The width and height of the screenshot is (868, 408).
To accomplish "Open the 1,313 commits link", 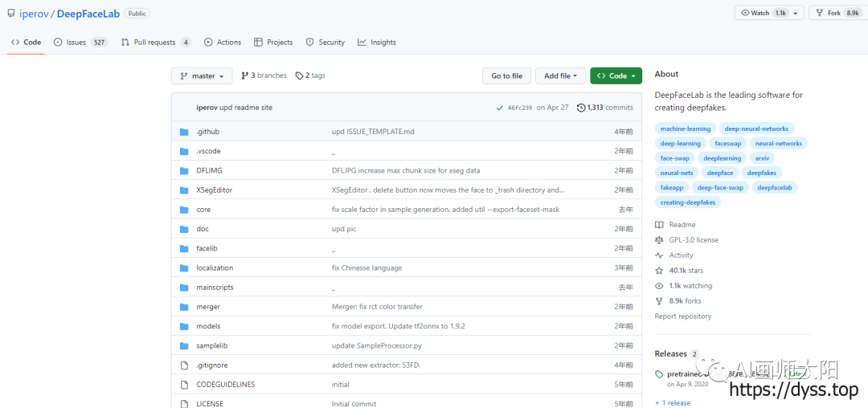I will tap(605, 108).
